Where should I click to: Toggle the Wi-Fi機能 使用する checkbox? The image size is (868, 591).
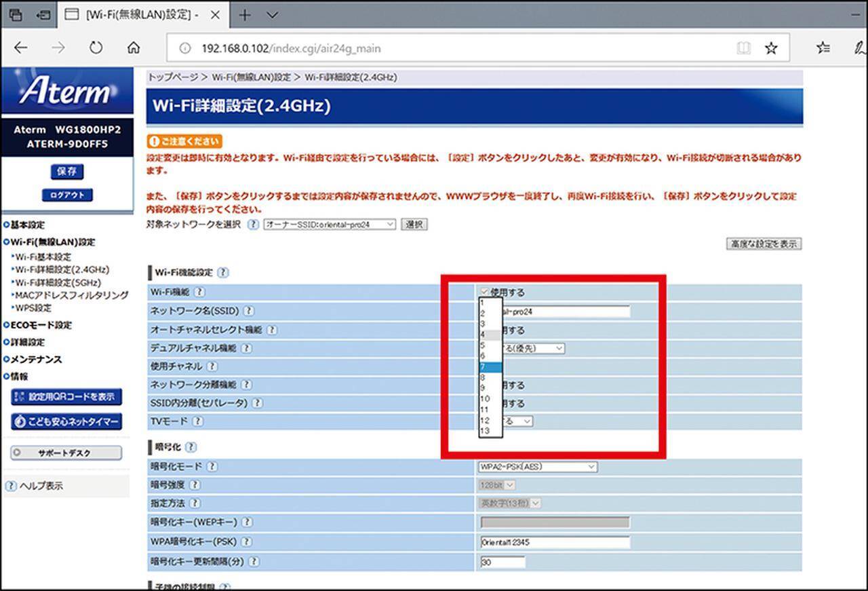pos(484,292)
